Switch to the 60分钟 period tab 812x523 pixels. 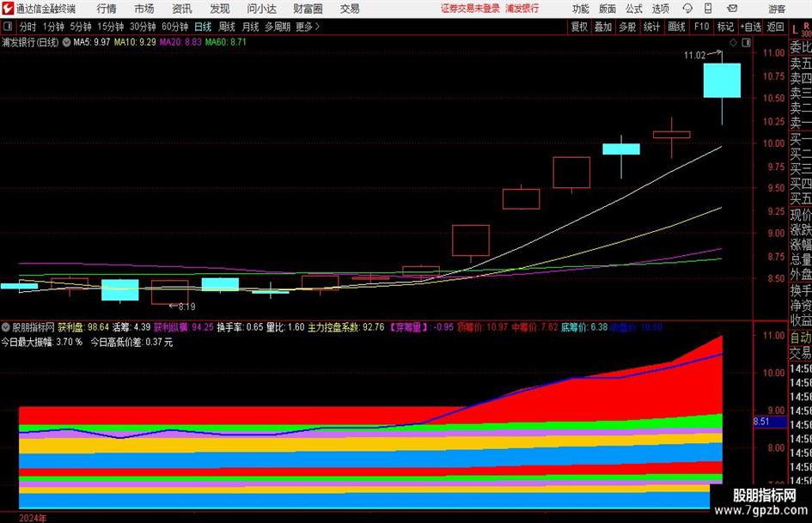pyautogui.click(x=175, y=27)
